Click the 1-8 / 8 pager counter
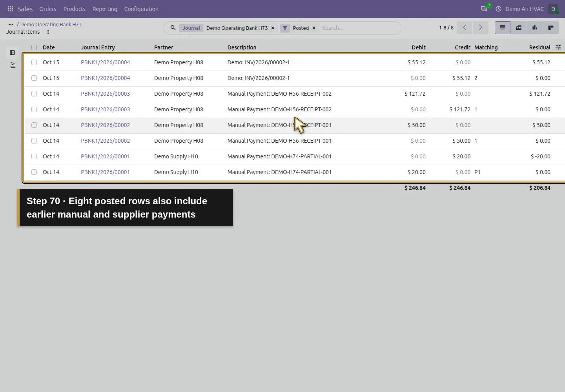Screen dimensions: 565x392 click(x=446, y=28)
